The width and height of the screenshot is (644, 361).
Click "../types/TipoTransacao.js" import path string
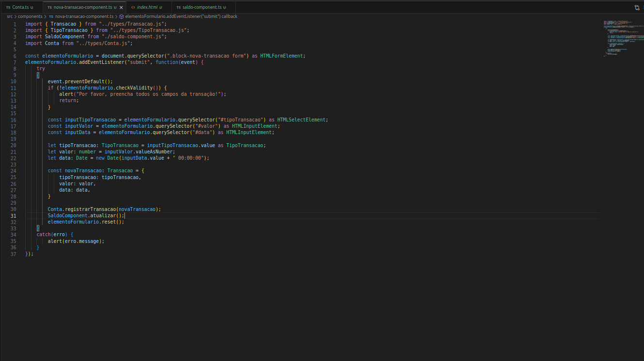148,30
